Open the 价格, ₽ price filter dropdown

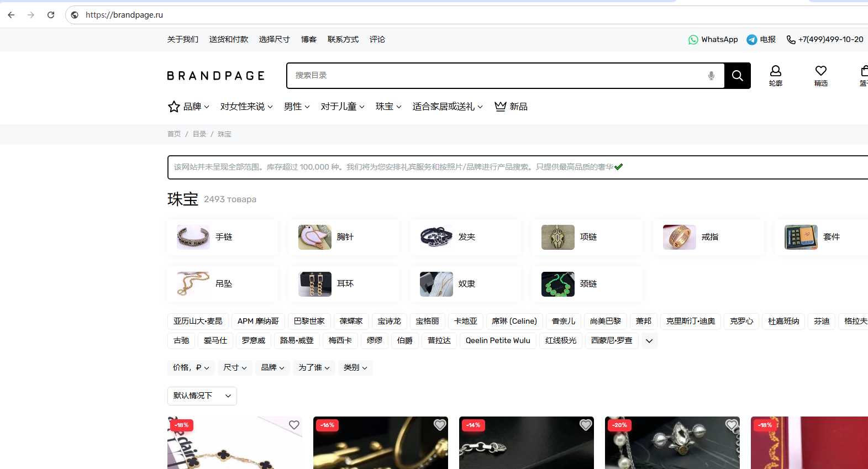pyautogui.click(x=191, y=368)
